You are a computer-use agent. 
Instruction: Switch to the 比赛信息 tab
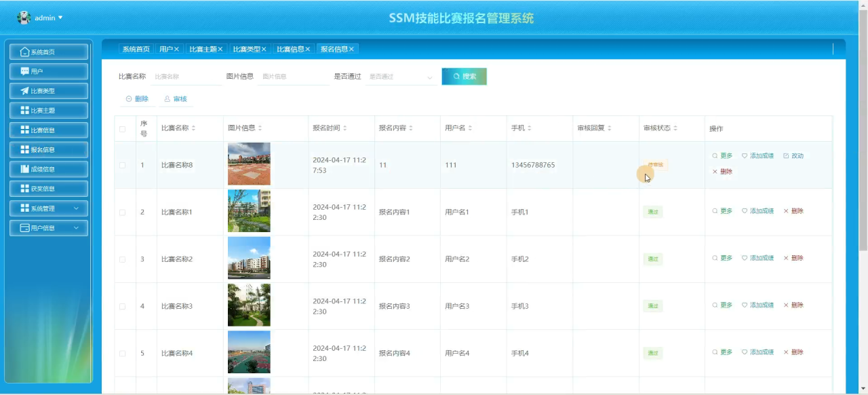click(x=290, y=49)
